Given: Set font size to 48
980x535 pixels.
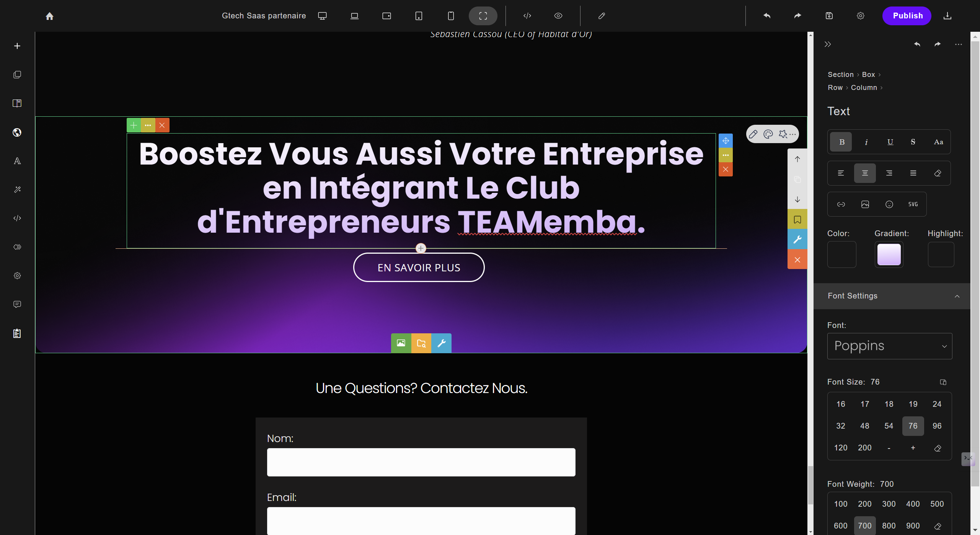Looking at the screenshot, I should pyautogui.click(x=864, y=426).
